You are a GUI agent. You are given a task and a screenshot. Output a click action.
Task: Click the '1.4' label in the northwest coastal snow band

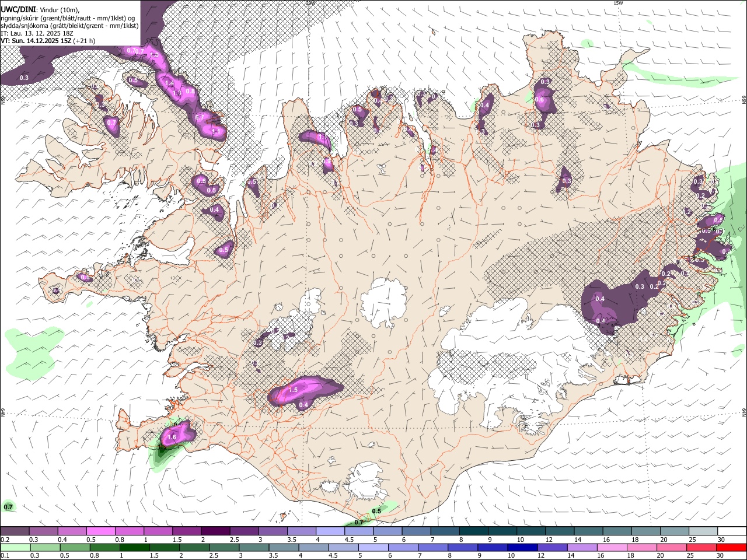pos(170,83)
